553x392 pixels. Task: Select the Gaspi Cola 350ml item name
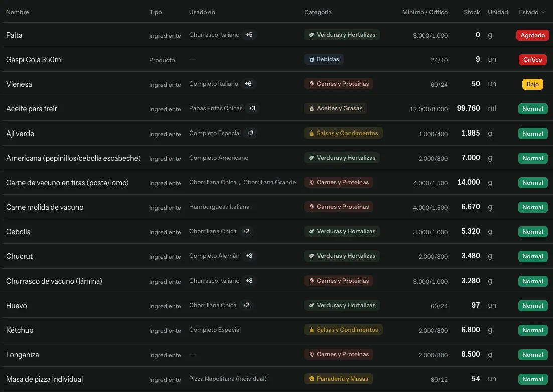(34, 60)
